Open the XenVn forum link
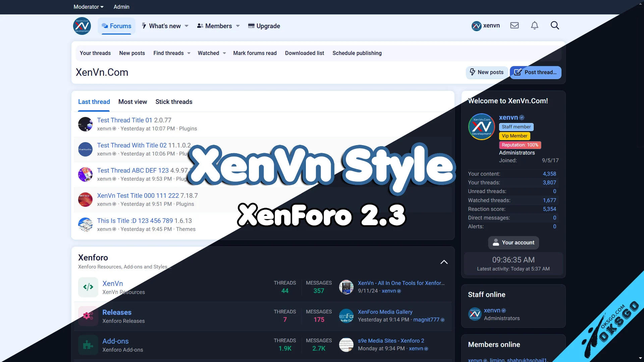 pyautogui.click(x=112, y=284)
